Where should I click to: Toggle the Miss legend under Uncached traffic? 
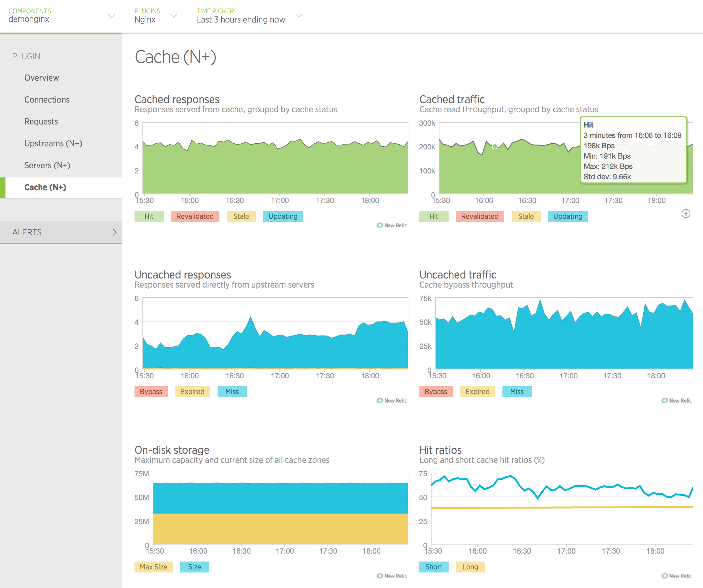click(516, 391)
